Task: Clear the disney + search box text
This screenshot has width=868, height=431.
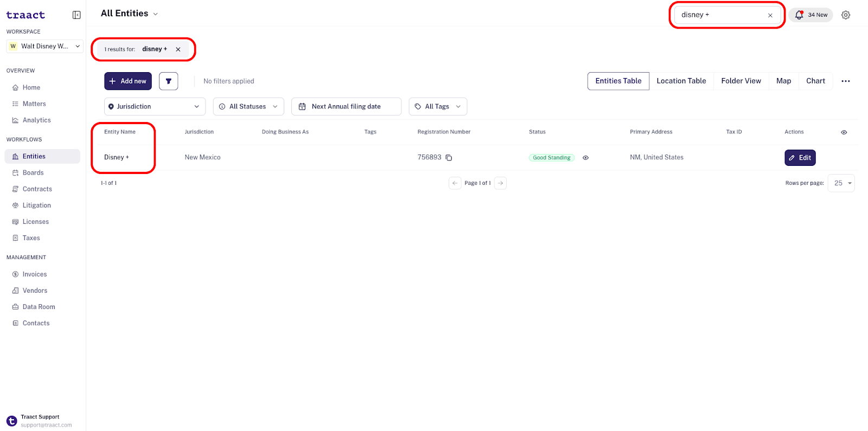Action: pyautogui.click(x=770, y=15)
